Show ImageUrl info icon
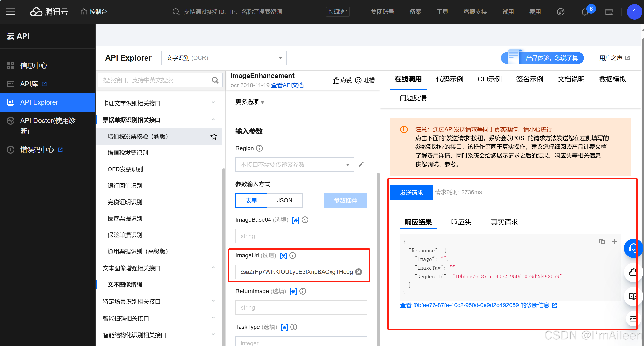Image resolution: width=644 pixels, height=346 pixels. [x=293, y=255]
